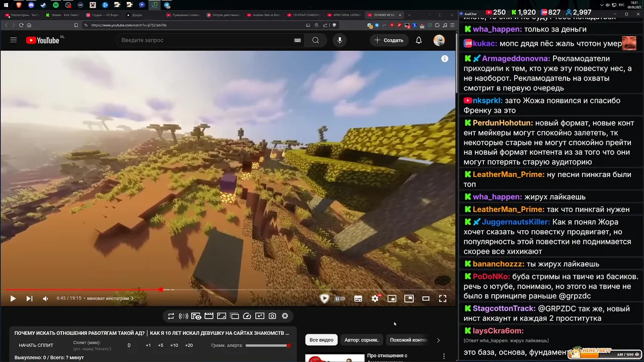Click the video title 'ПОЧЕМУ ИСКАТЬ ОТНОШЕНИЯ РАБОТЯГАМ'

point(151,333)
